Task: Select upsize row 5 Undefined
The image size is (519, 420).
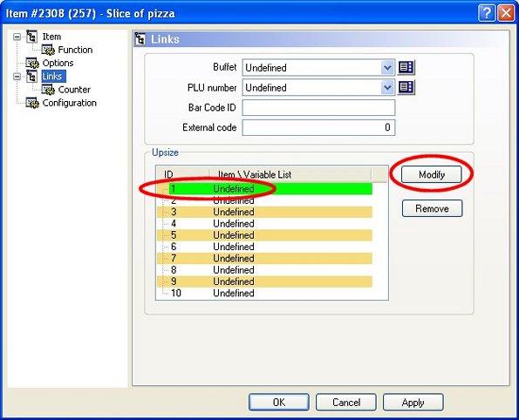Action: click(265, 235)
